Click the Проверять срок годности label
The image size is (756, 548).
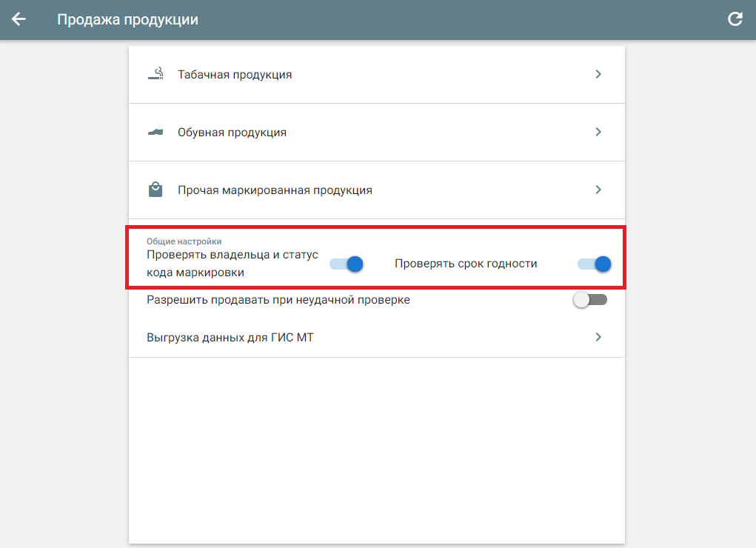466,264
